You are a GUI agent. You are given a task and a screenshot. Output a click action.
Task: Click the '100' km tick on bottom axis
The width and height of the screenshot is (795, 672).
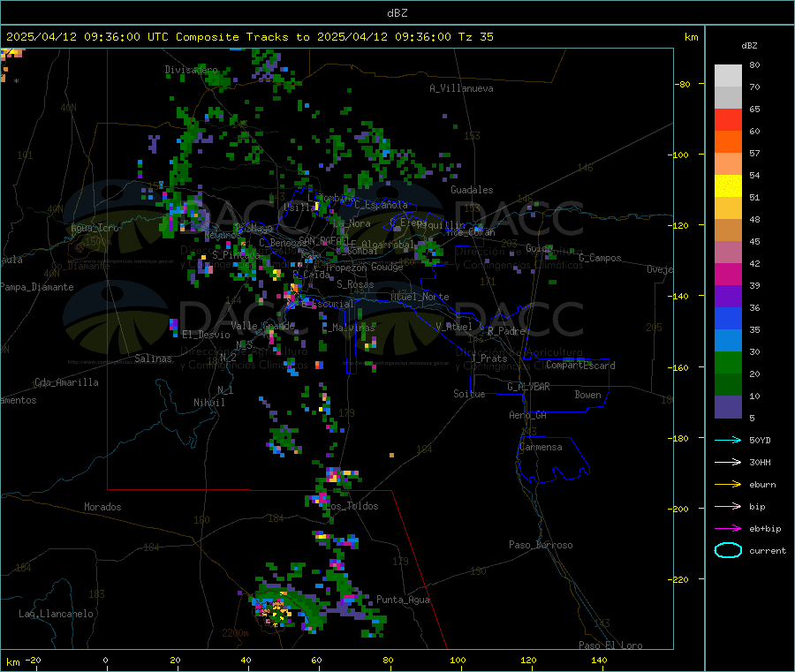[458, 660]
